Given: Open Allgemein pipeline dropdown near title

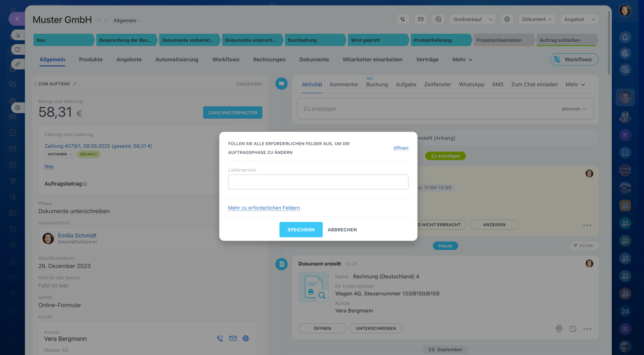Looking at the screenshot, I should [x=127, y=21].
